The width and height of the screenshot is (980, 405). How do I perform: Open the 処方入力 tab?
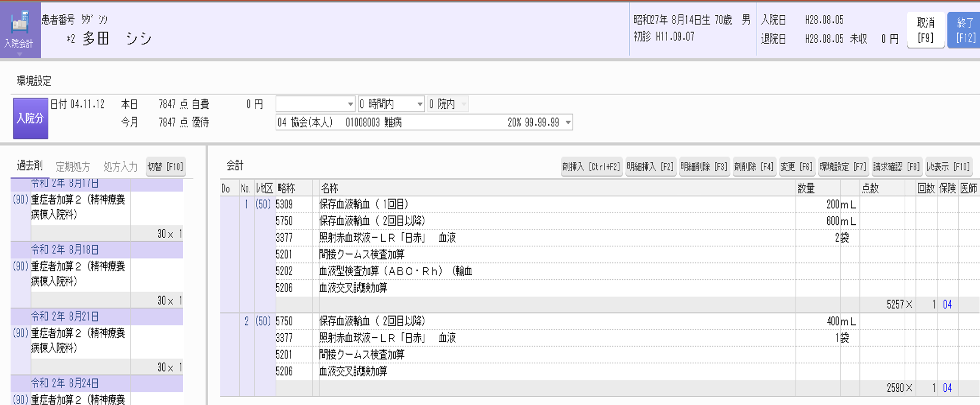[120, 167]
